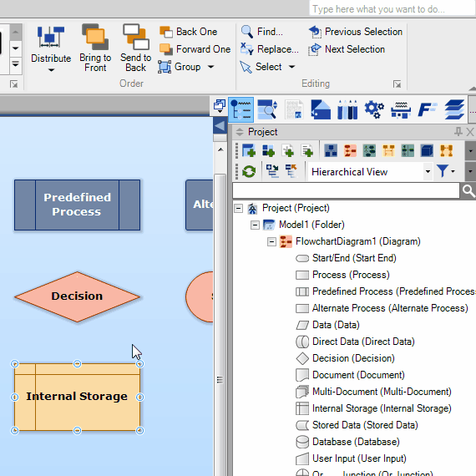This screenshot has width=476, height=476.
Task: Collapse the FlowchartDiagram1 (Diagram) node
Action: pos(271,242)
